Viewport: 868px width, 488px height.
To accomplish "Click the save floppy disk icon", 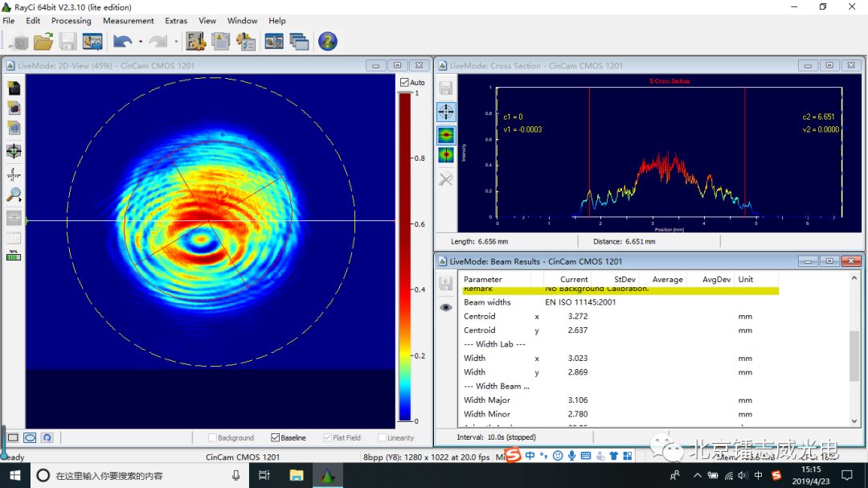I will [68, 42].
